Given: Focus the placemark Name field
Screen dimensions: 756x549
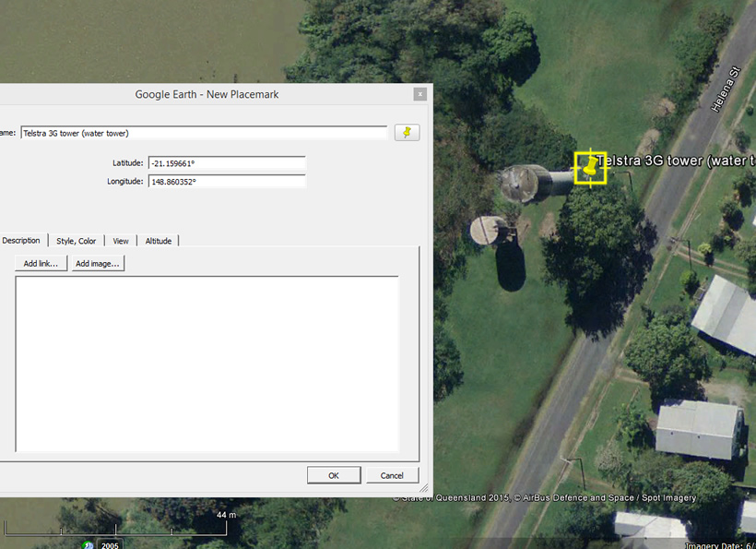Looking at the screenshot, I should pos(204,133).
